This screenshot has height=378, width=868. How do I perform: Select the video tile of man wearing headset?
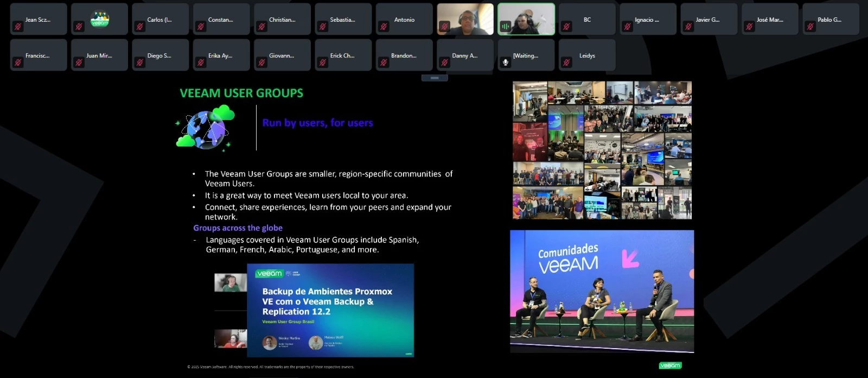pos(465,19)
